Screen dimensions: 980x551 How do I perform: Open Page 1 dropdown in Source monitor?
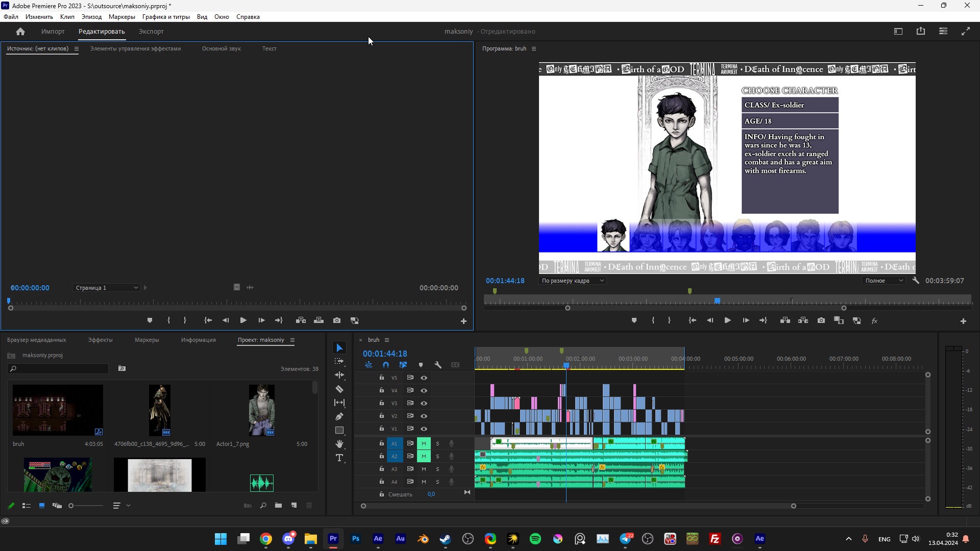[x=106, y=288]
